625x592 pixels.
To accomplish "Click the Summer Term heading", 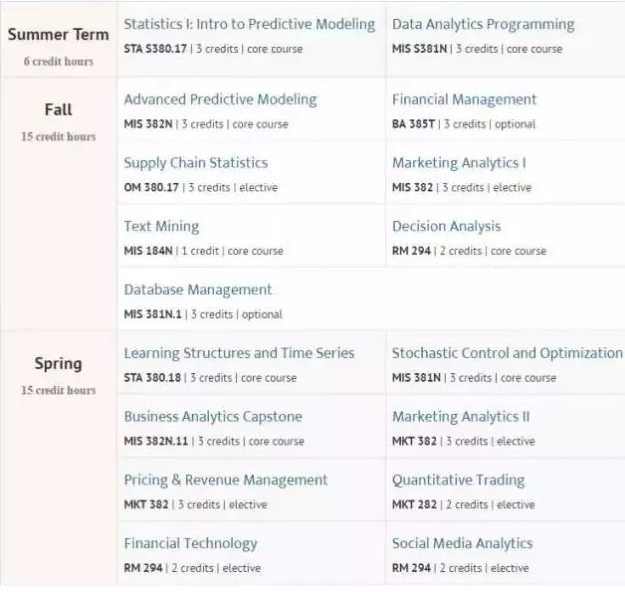I will click(58, 35).
